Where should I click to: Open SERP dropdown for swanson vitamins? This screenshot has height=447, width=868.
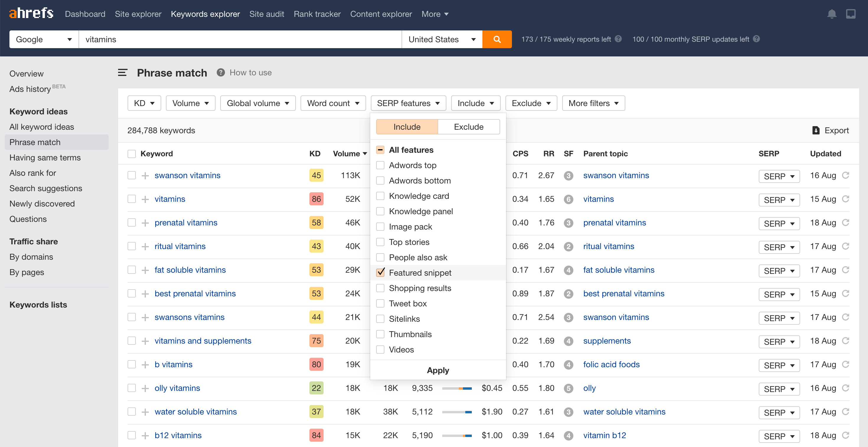click(779, 176)
